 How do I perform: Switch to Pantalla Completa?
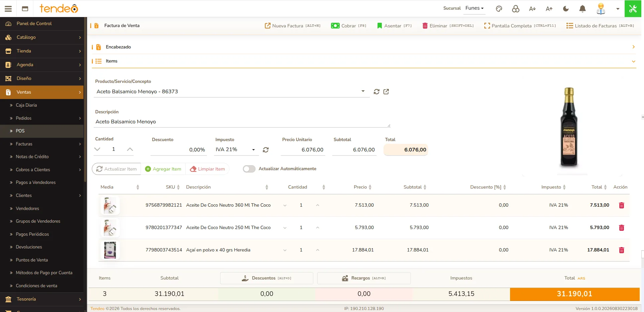pyautogui.click(x=520, y=26)
